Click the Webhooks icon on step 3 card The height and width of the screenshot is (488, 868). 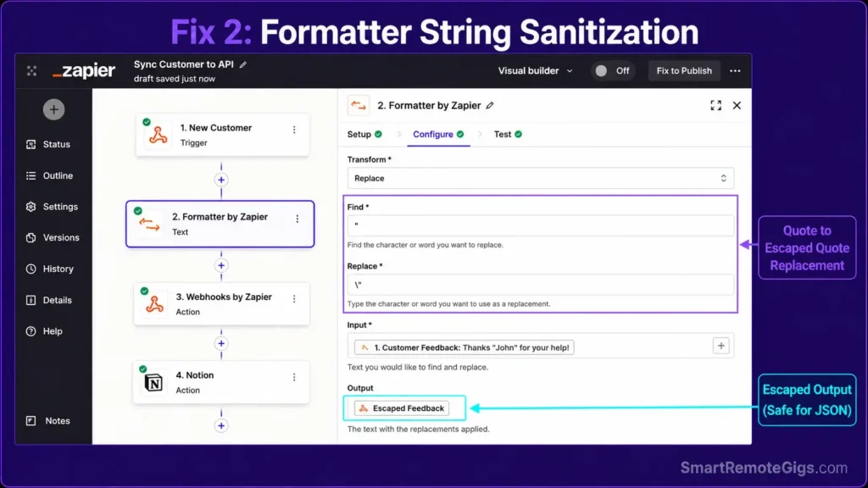[154, 304]
